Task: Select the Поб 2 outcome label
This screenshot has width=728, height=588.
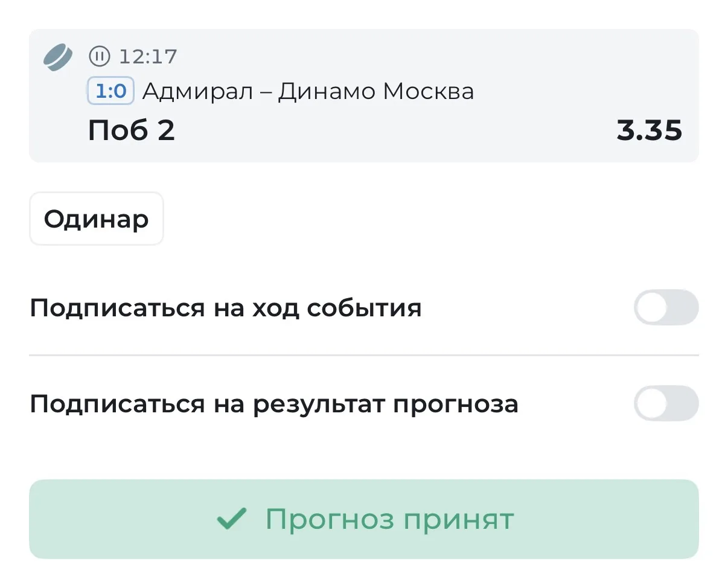Action: pyautogui.click(x=132, y=130)
